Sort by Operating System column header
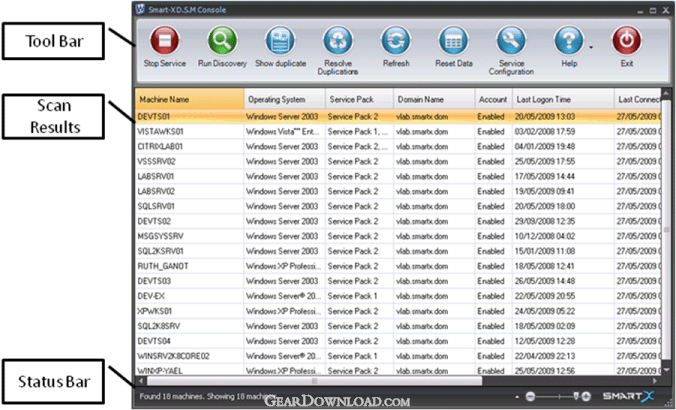 pyautogui.click(x=285, y=99)
